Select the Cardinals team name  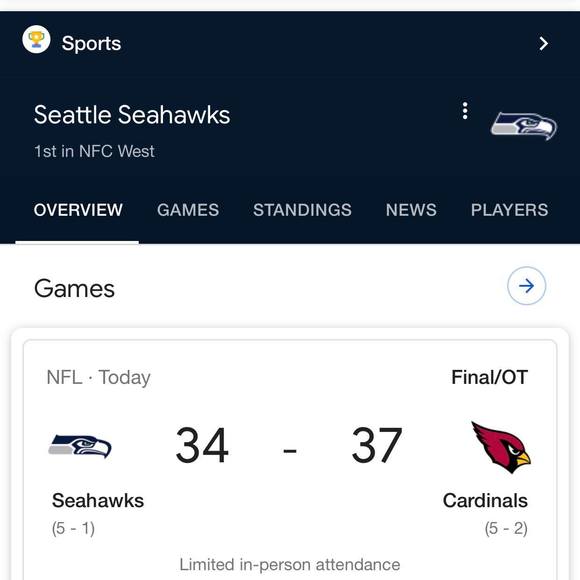pos(485,501)
